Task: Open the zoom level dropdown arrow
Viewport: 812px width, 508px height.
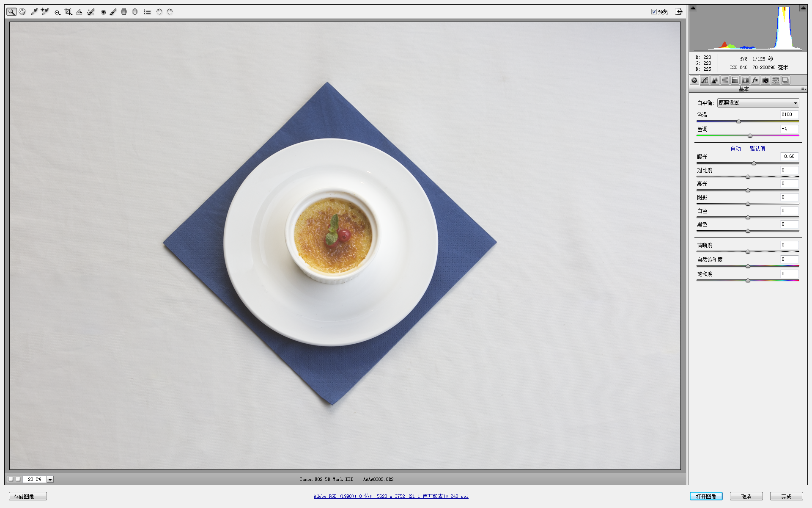Action: point(50,479)
